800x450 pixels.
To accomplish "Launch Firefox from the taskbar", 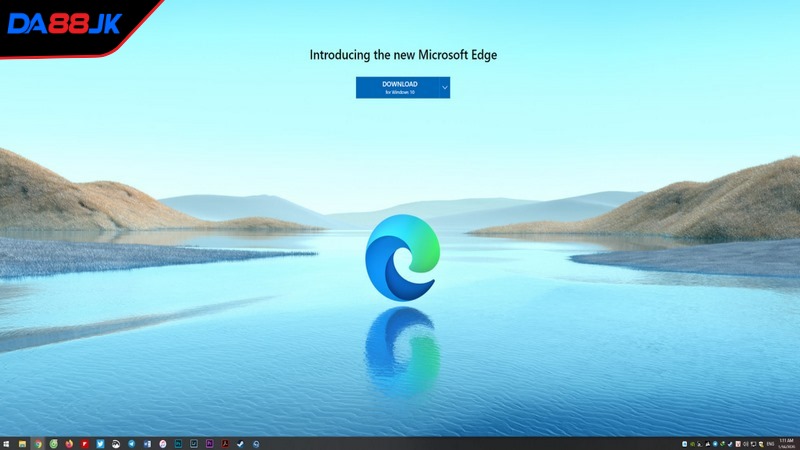I will click(x=69, y=444).
